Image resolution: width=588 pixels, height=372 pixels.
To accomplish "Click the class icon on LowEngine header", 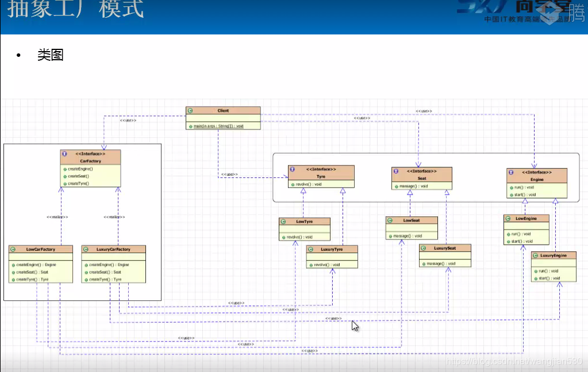I will [508, 218].
